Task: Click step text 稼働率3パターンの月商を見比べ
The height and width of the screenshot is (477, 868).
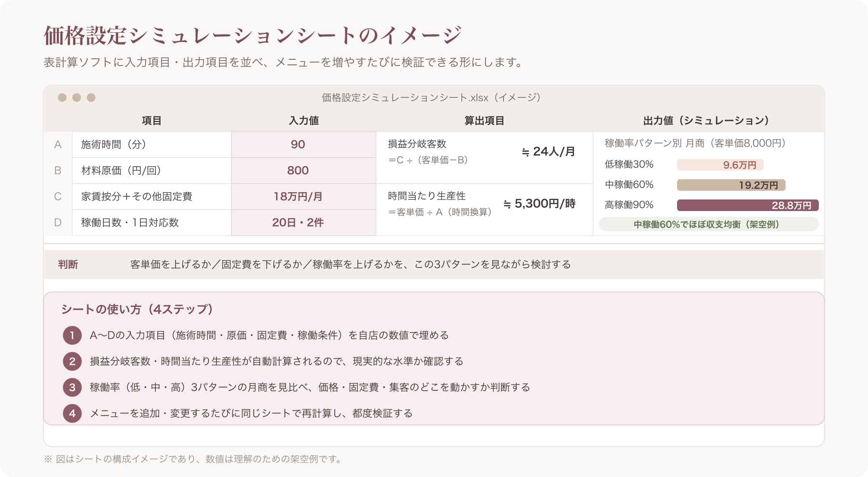Action: click(310, 387)
